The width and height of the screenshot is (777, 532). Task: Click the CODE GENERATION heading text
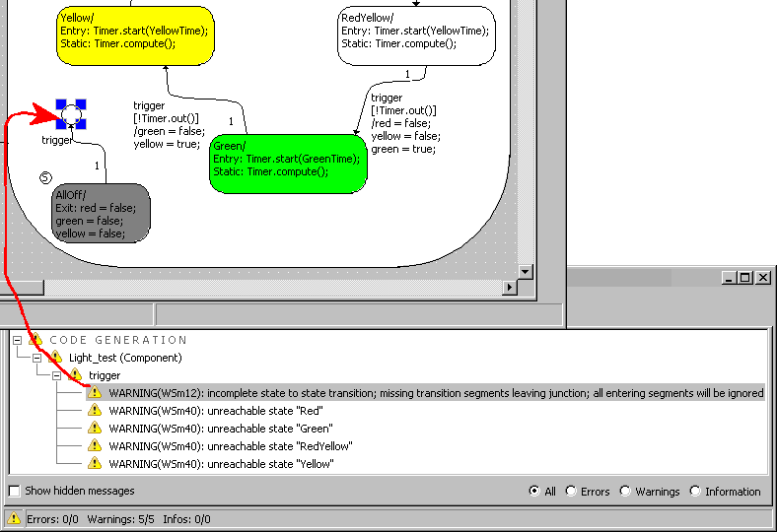(x=118, y=340)
